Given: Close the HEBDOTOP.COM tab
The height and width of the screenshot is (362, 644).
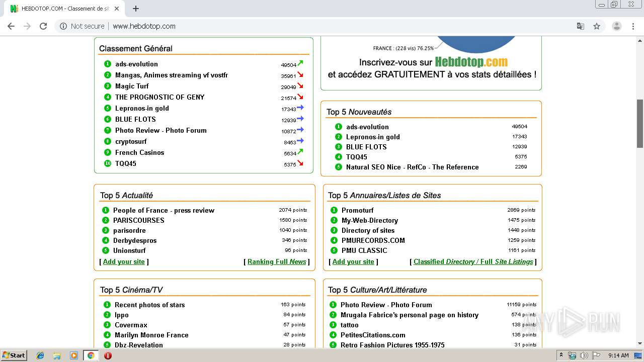Looking at the screenshot, I should 117,9.
